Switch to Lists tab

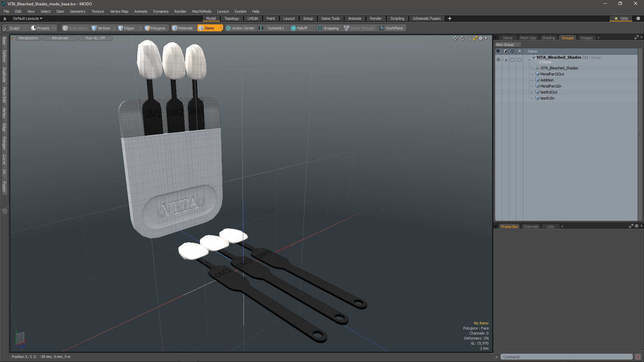tap(550, 227)
